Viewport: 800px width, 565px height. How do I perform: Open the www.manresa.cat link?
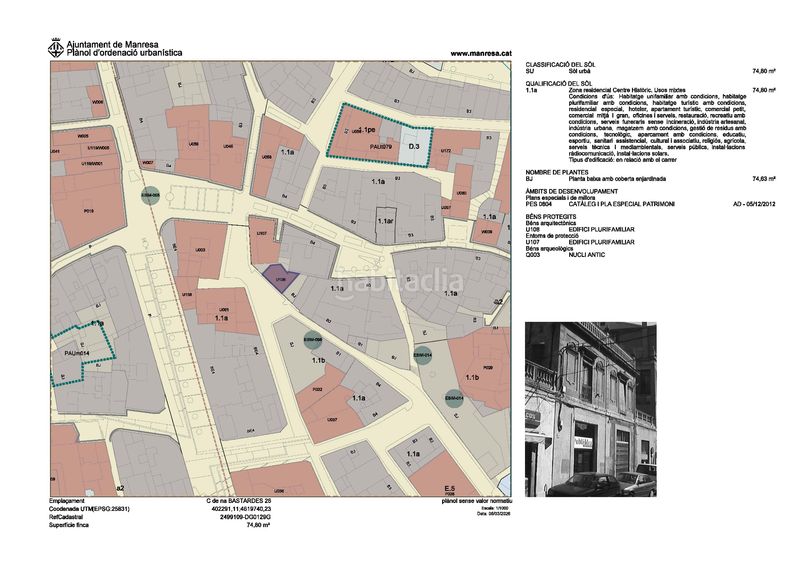point(481,53)
